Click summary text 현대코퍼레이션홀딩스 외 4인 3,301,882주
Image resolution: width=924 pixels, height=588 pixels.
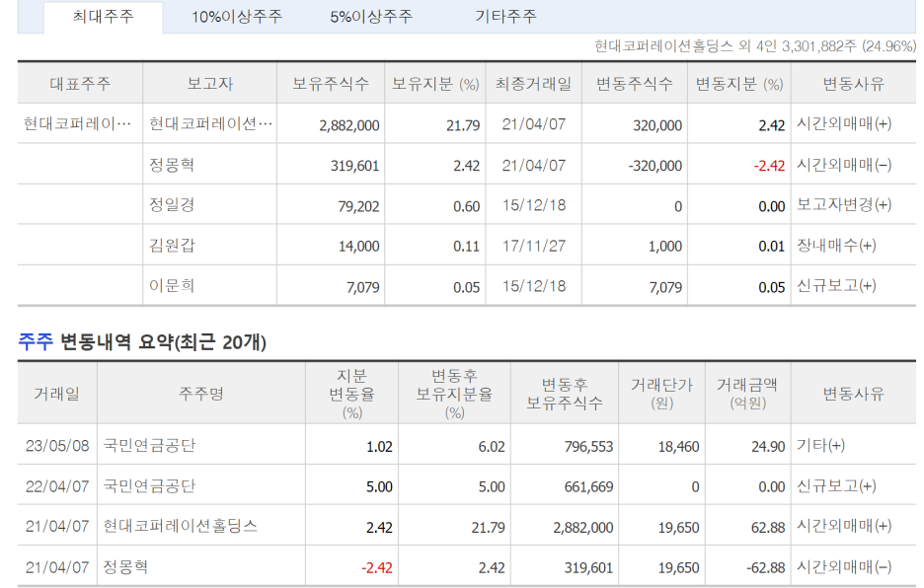coord(726,46)
